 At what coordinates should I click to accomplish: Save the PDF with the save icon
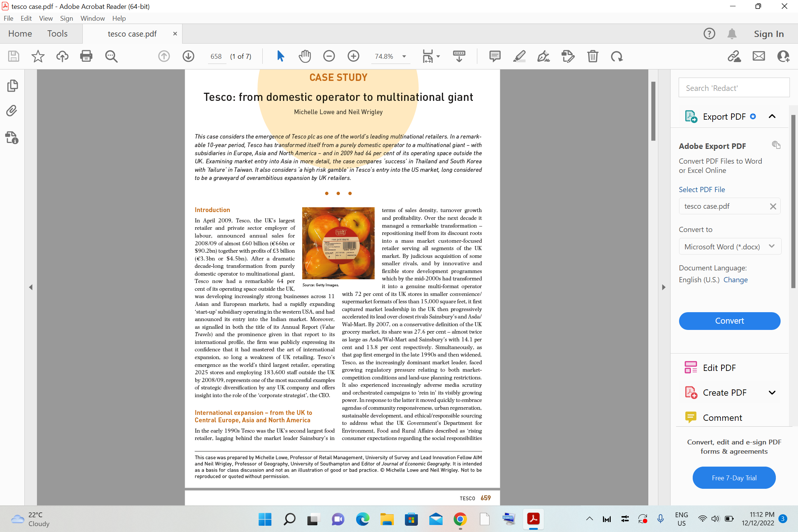click(x=13, y=56)
